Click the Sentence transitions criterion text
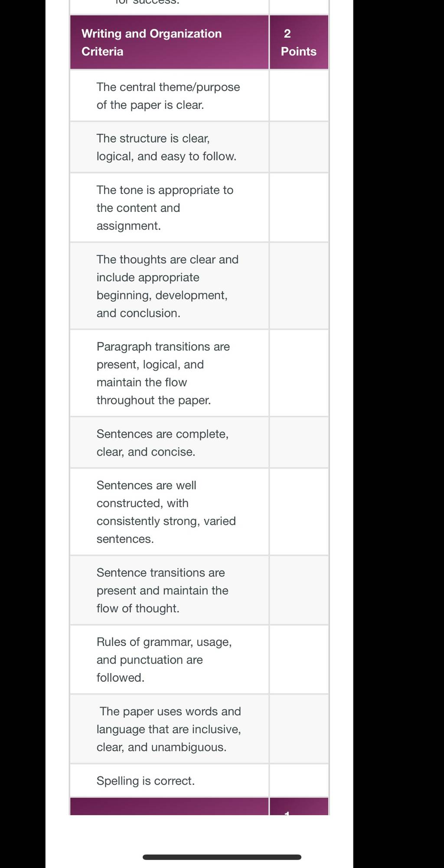Viewport: 444px width, 868px height. tap(162, 590)
